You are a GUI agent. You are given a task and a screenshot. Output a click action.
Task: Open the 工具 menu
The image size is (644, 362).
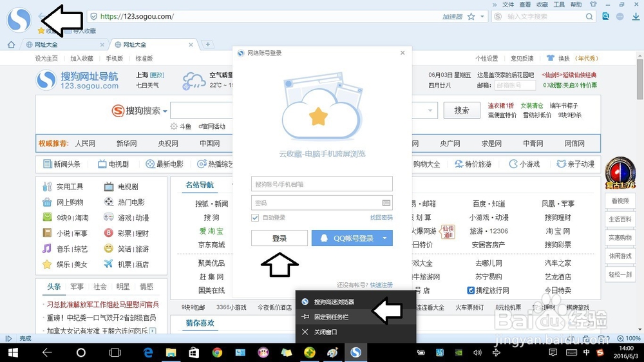click(x=559, y=5)
